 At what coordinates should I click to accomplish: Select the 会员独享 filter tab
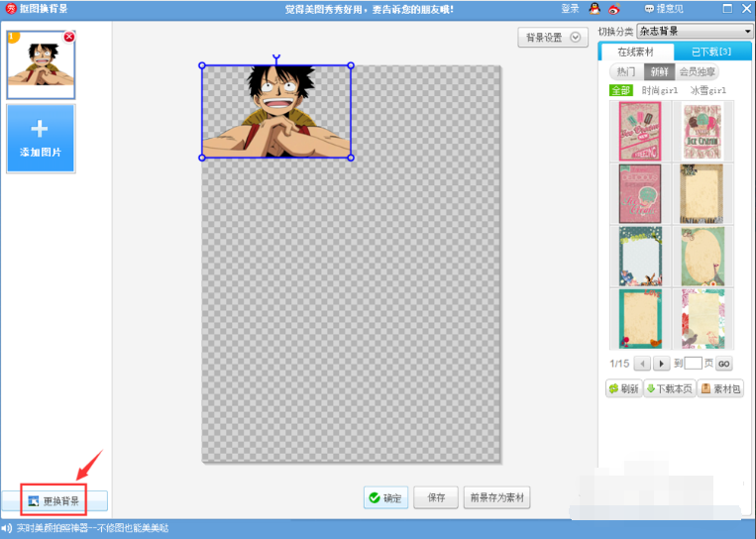click(697, 72)
